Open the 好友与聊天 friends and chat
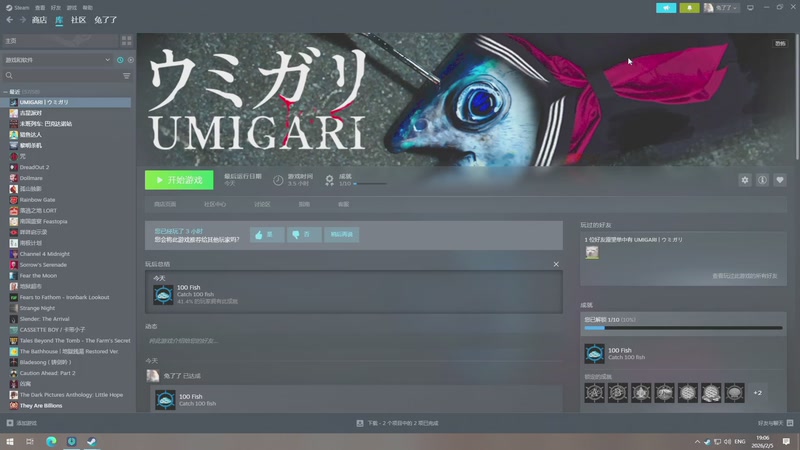 click(776, 423)
